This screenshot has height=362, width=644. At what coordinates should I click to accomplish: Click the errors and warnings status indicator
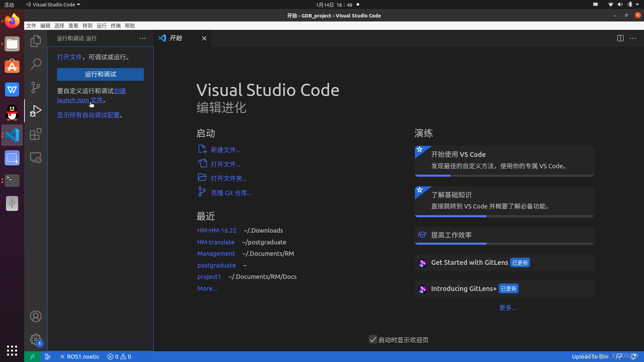coord(119,357)
